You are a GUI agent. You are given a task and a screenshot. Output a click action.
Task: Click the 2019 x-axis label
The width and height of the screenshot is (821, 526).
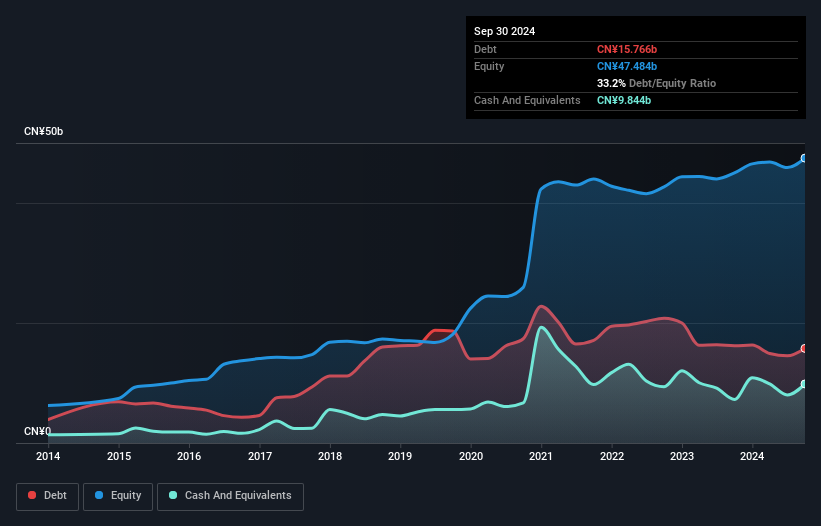tap(400, 456)
